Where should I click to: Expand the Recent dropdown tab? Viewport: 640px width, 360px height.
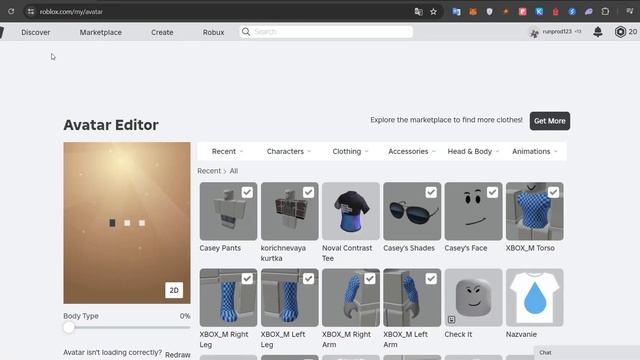(x=227, y=151)
